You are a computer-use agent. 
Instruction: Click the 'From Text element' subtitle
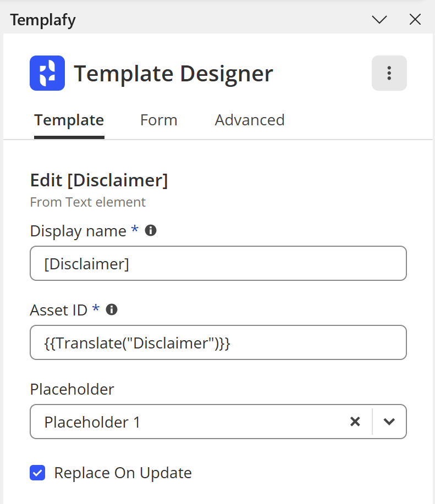(x=88, y=202)
